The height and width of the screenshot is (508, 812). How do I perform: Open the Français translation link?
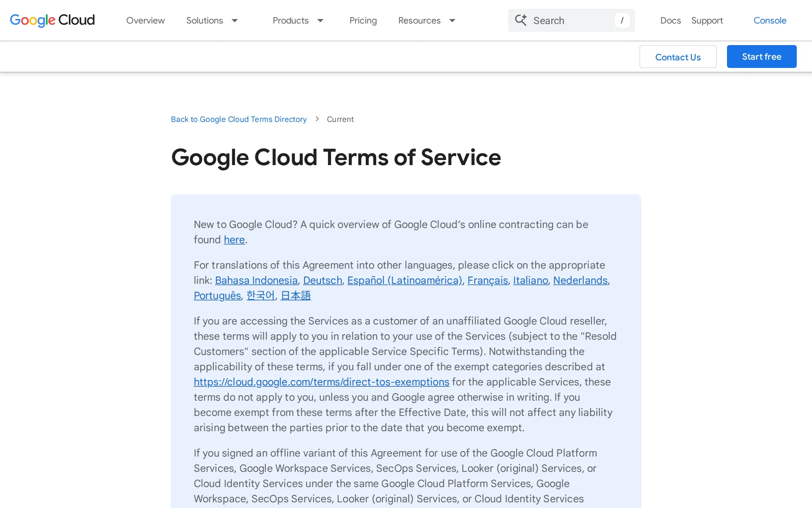(488, 280)
